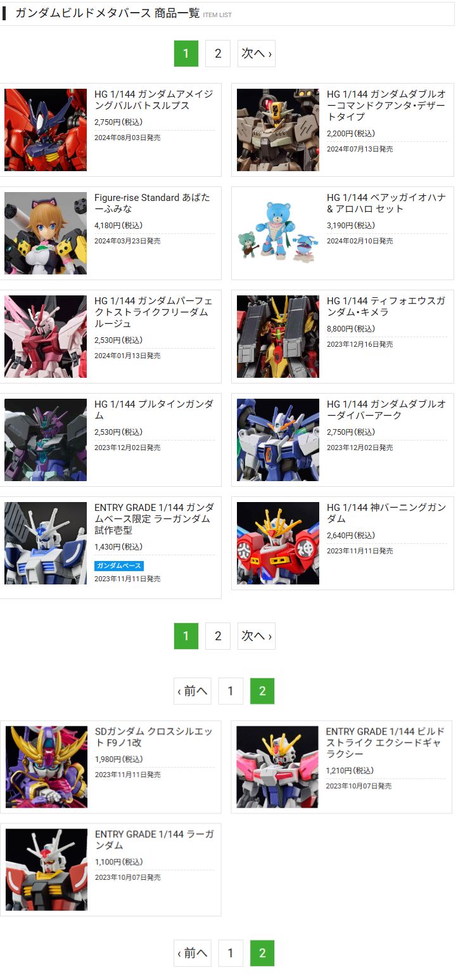Select the ティフォエウスガンダム・キメラ product image

pos(278,337)
